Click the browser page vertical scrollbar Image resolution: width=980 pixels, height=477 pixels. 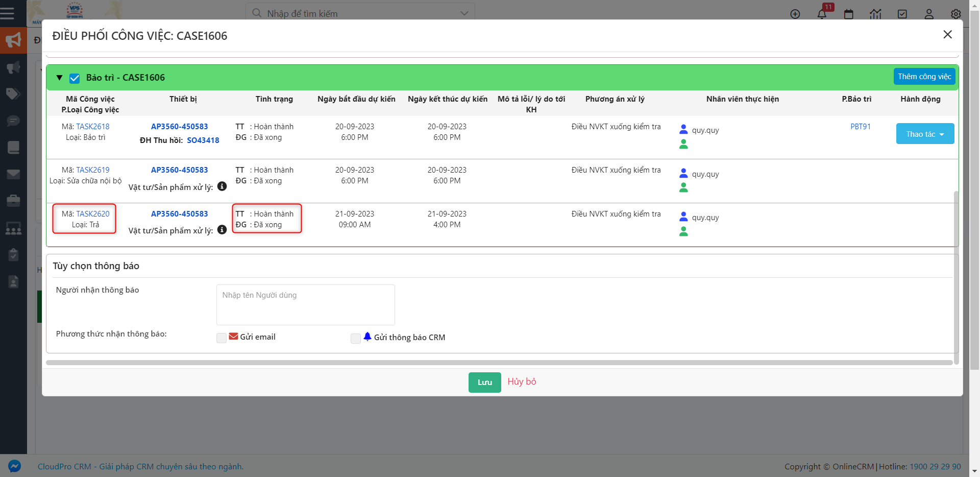click(974, 190)
